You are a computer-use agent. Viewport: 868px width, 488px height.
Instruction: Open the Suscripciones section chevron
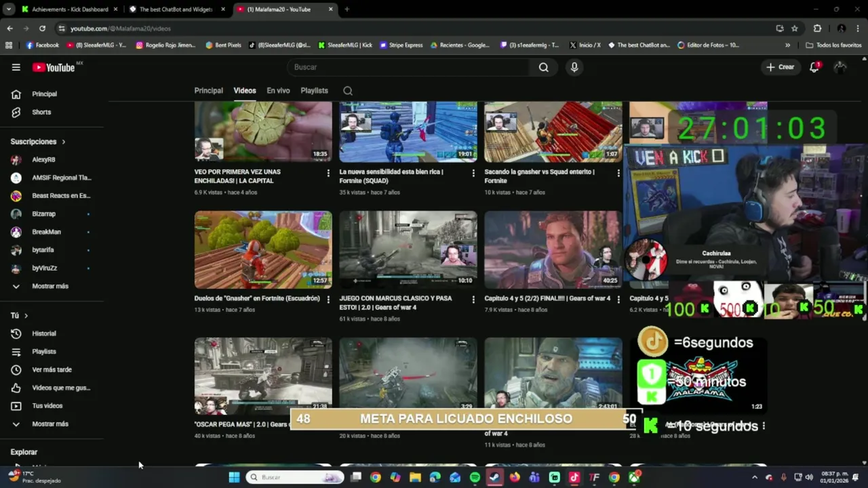pos(64,142)
